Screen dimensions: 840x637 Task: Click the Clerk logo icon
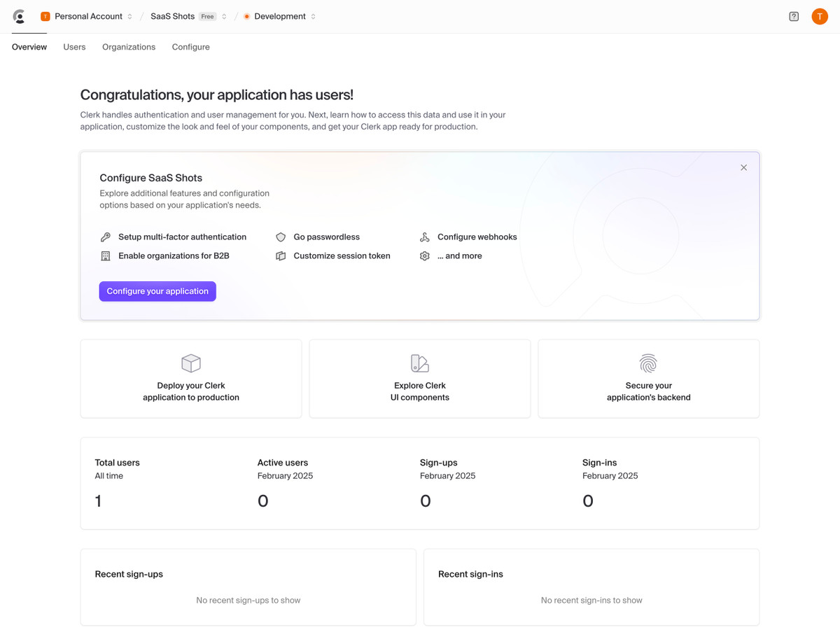20,16
